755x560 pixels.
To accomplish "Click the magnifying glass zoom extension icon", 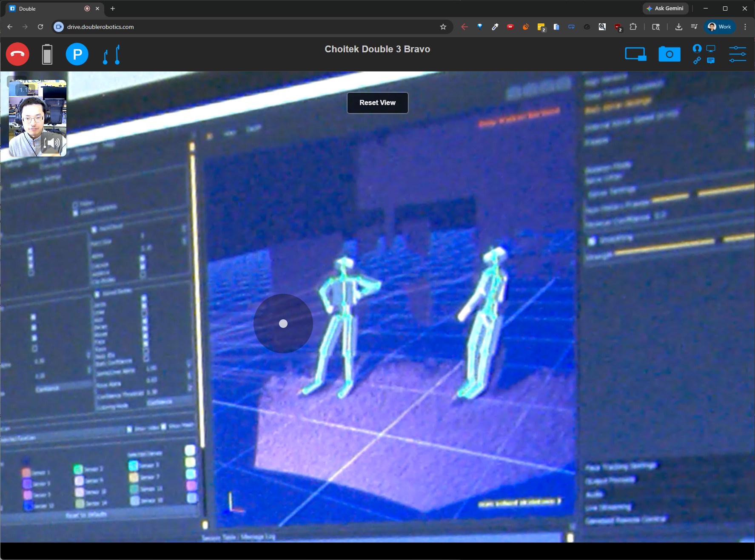I will click(602, 27).
